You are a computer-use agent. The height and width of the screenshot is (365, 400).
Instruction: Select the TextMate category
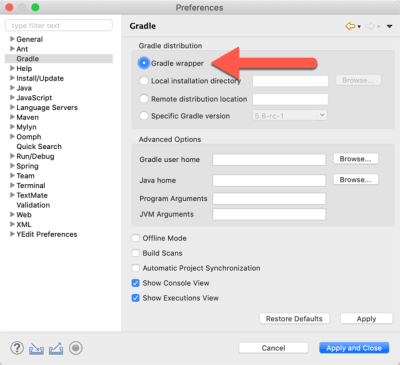pos(32,195)
